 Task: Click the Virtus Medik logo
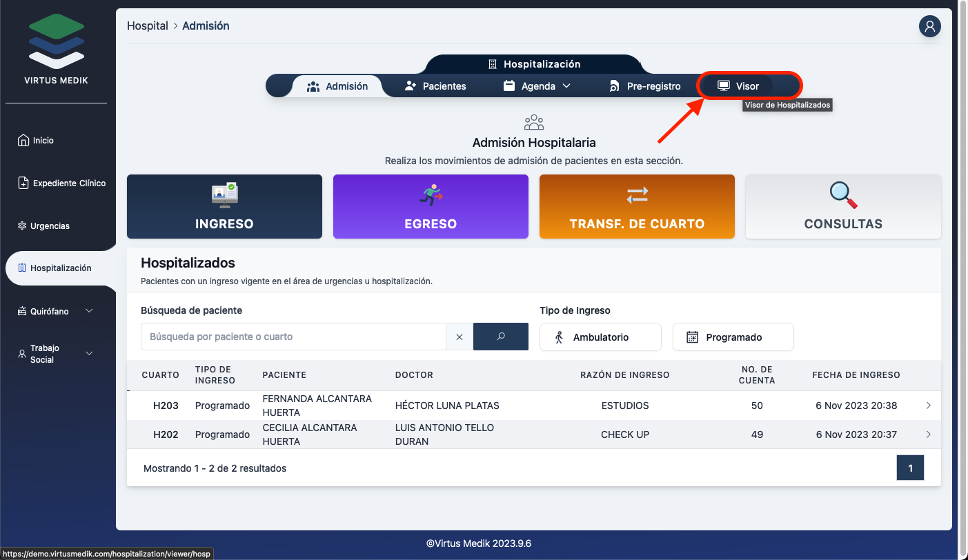tap(57, 48)
